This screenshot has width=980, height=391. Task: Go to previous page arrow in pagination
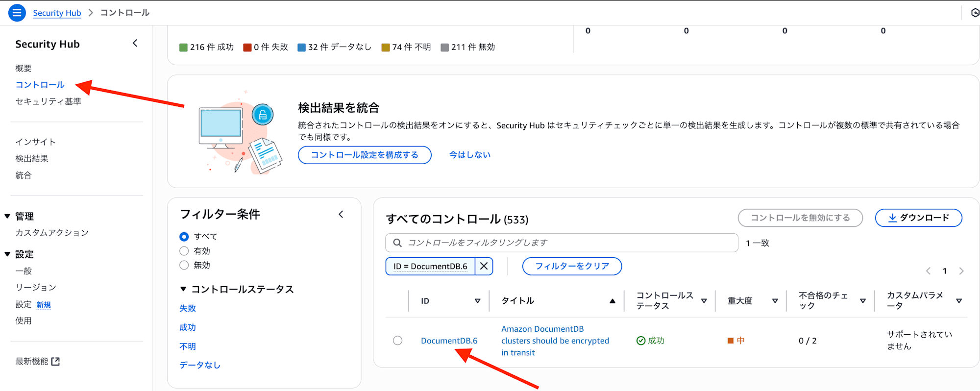pyautogui.click(x=928, y=271)
